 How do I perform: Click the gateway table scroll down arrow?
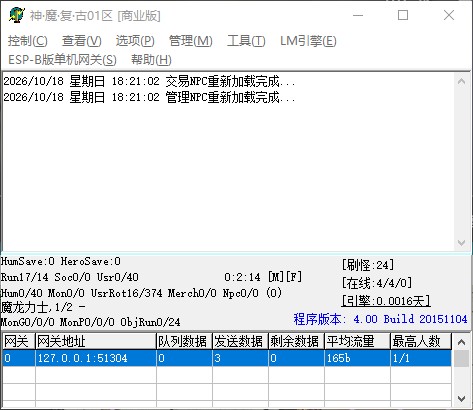[462, 399]
